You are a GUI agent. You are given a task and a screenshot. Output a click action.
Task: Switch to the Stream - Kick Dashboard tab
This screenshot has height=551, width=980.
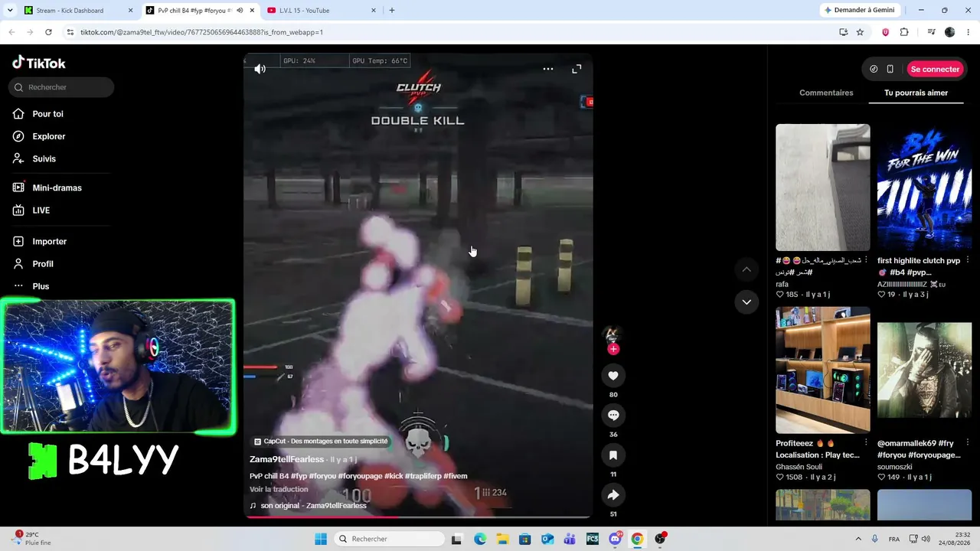pos(78,11)
